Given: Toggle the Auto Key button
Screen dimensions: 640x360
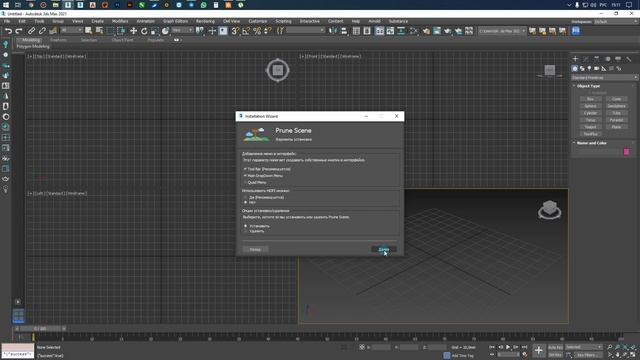Looking at the screenshot, I should click(555, 347).
